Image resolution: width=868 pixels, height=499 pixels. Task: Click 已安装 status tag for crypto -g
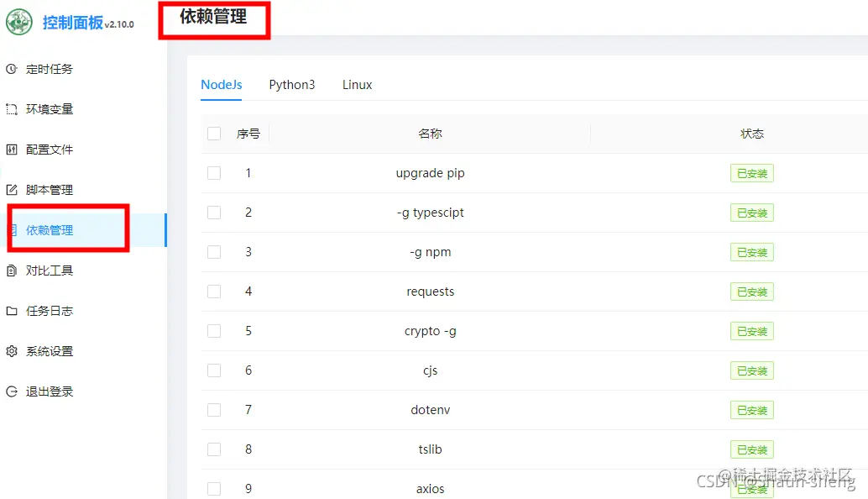point(752,331)
